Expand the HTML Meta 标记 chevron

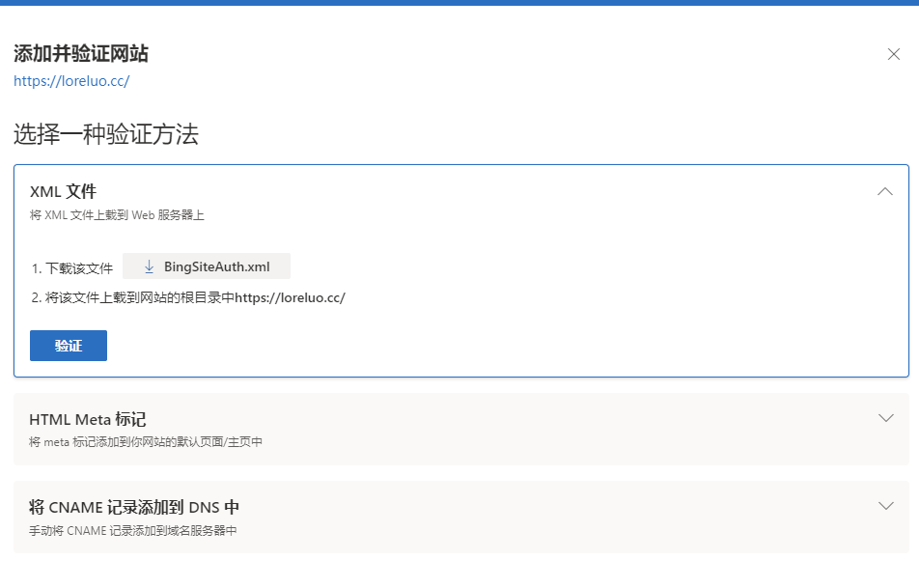click(885, 418)
